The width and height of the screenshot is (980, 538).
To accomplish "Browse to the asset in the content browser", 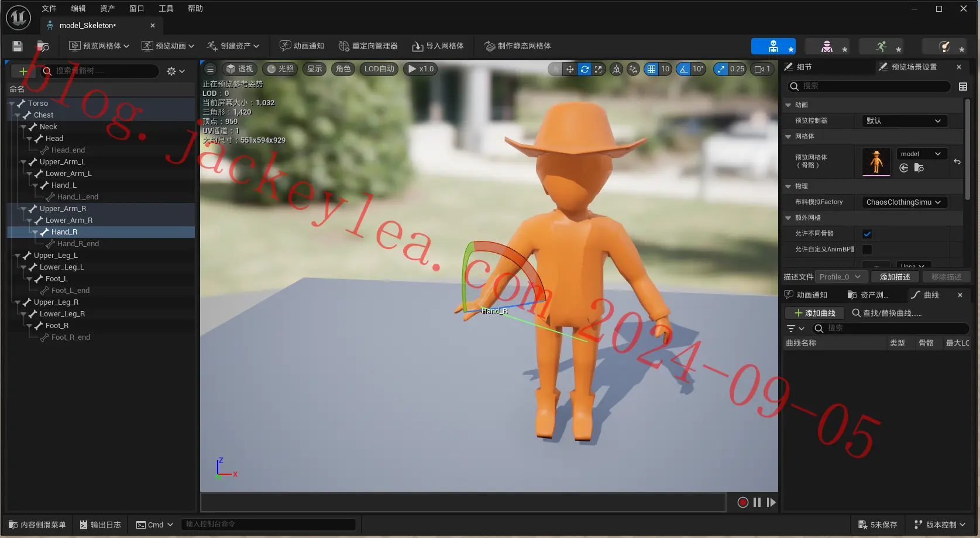I will 43,46.
